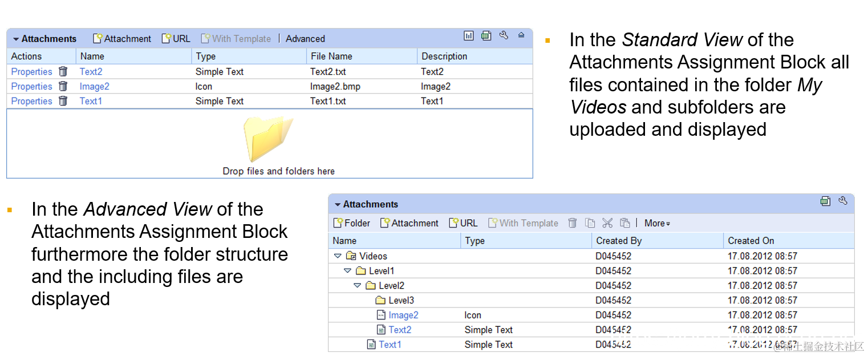Click the Folder button to create a folder

tap(352, 223)
